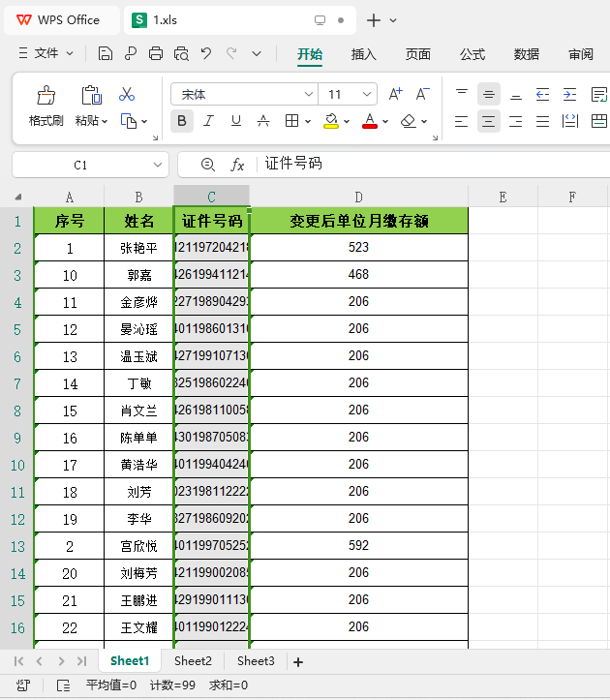Screen dimensions: 610x700
Task: Open the 文件 menu dropdown arrow
Action: click(70, 53)
